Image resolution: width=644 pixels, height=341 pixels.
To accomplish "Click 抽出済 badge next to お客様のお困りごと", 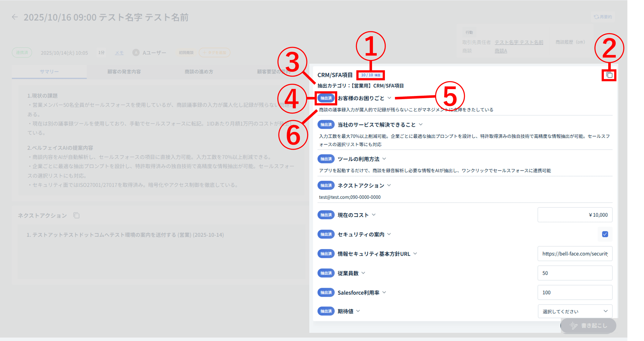I will coord(326,98).
